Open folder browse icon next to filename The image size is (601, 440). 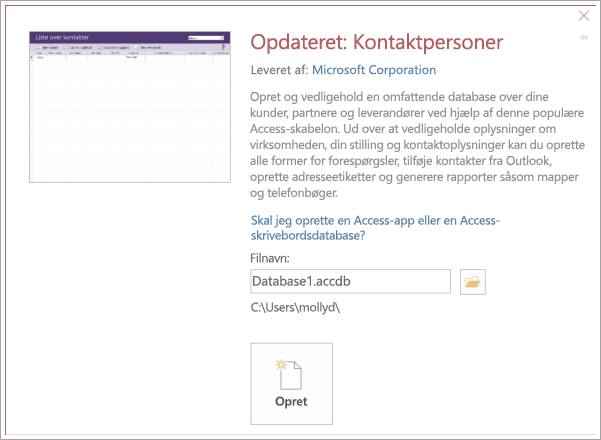pyautogui.click(x=473, y=282)
